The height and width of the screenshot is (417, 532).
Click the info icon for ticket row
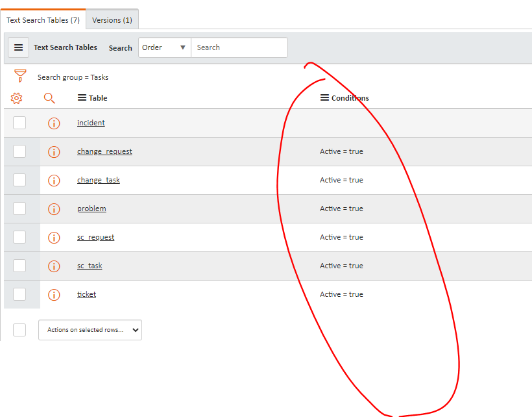(54, 294)
